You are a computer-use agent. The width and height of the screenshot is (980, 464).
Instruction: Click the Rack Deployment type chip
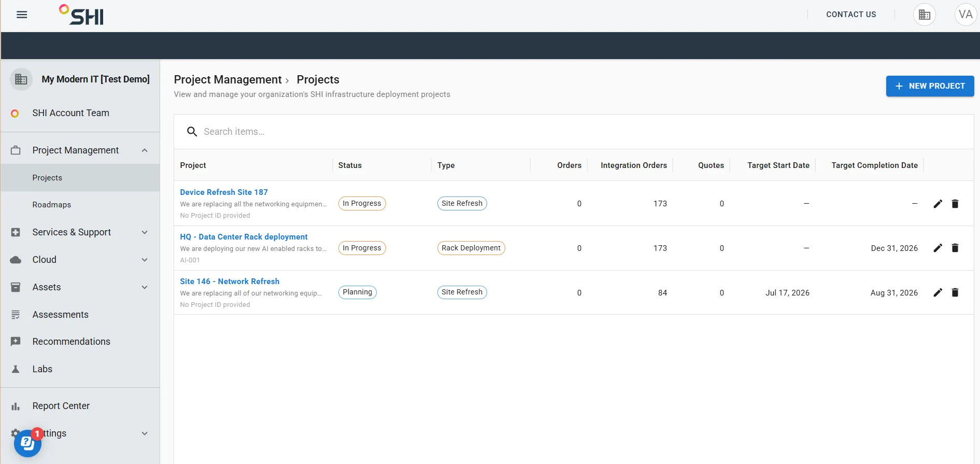pyautogui.click(x=471, y=248)
